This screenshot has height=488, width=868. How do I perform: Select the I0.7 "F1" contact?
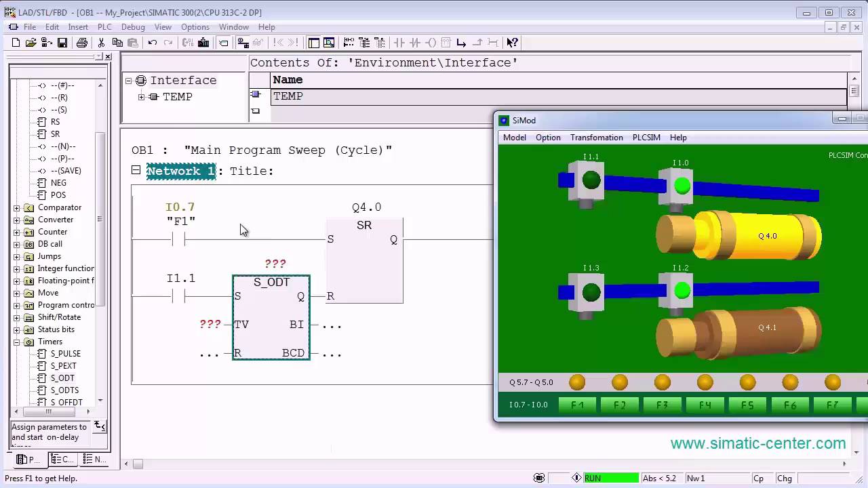[x=179, y=239]
